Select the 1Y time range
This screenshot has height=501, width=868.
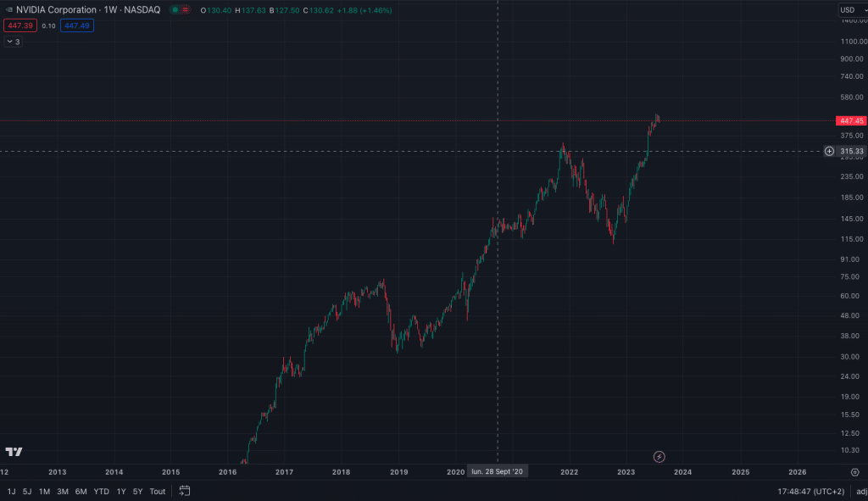pyautogui.click(x=121, y=491)
